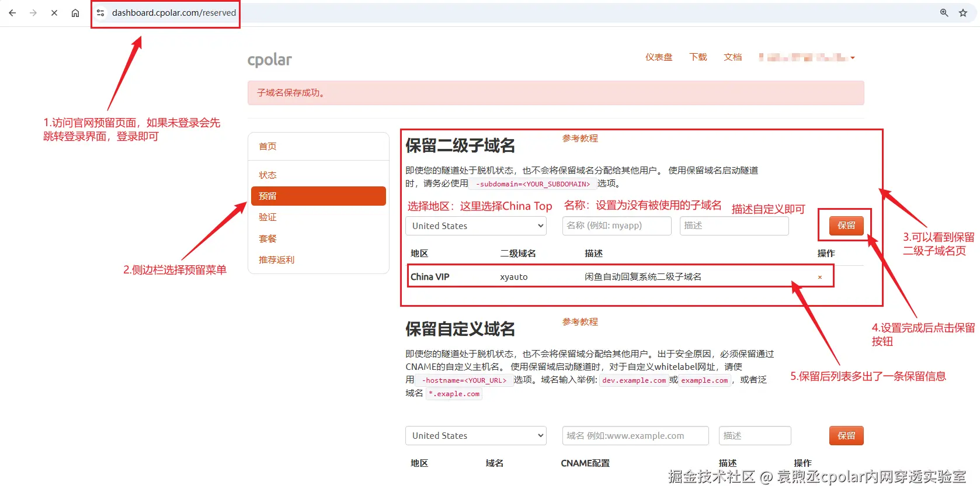Focus the 域名 例如:www.example.com input
The height and width of the screenshot is (499, 980).
coord(635,435)
